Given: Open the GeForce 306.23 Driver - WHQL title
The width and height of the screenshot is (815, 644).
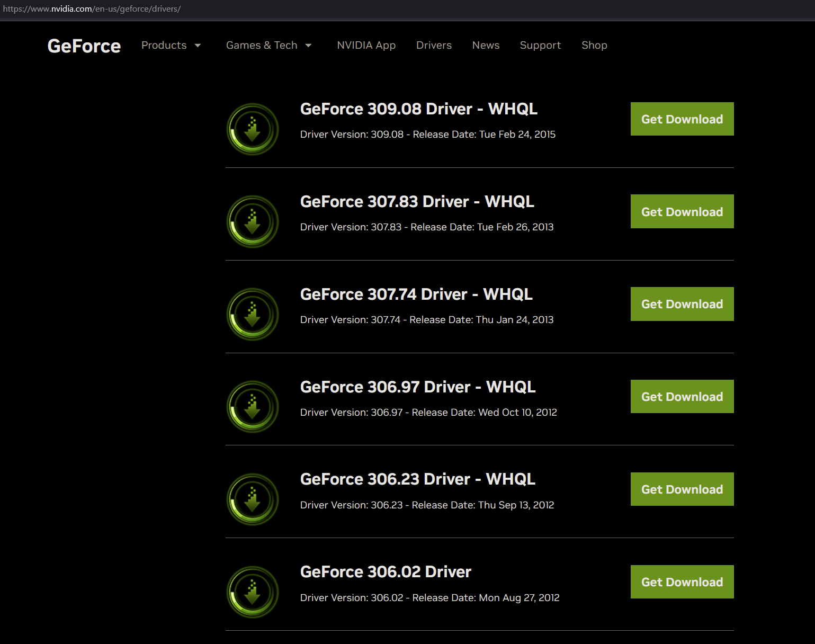Looking at the screenshot, I should point(418,479).
